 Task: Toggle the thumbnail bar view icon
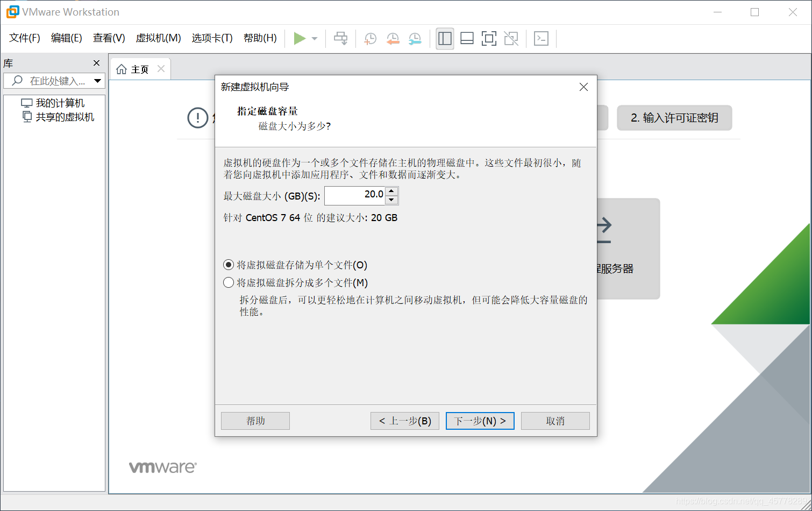tap(467, 38)
